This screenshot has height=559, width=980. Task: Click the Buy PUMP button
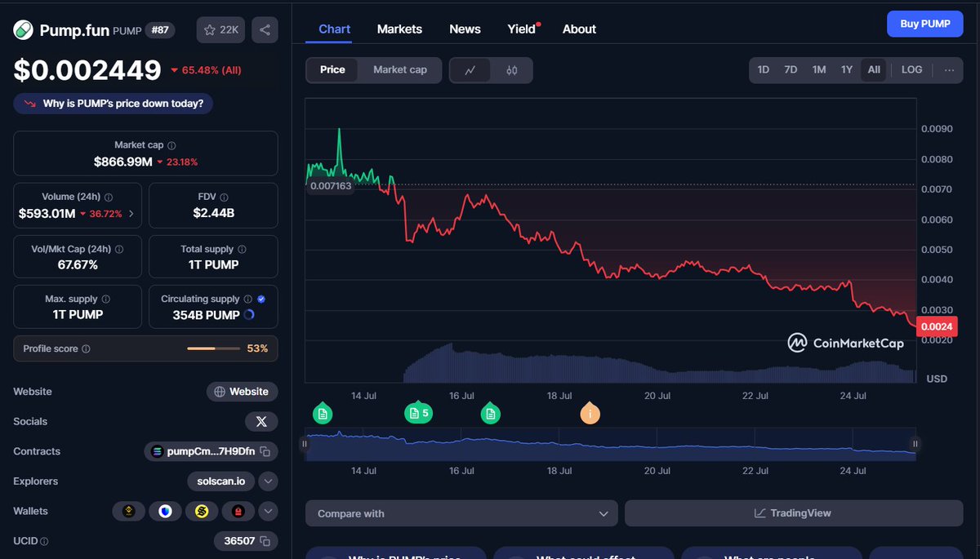925,24
